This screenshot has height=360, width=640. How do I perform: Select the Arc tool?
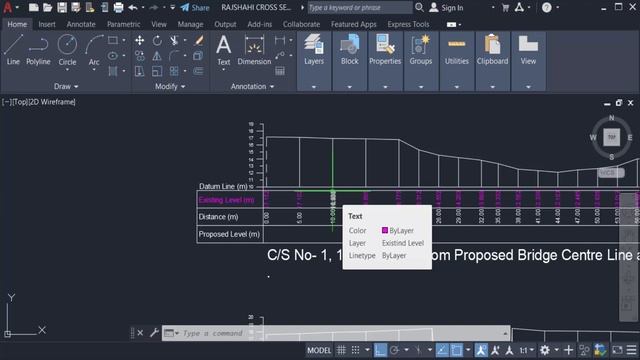point(94,50)
